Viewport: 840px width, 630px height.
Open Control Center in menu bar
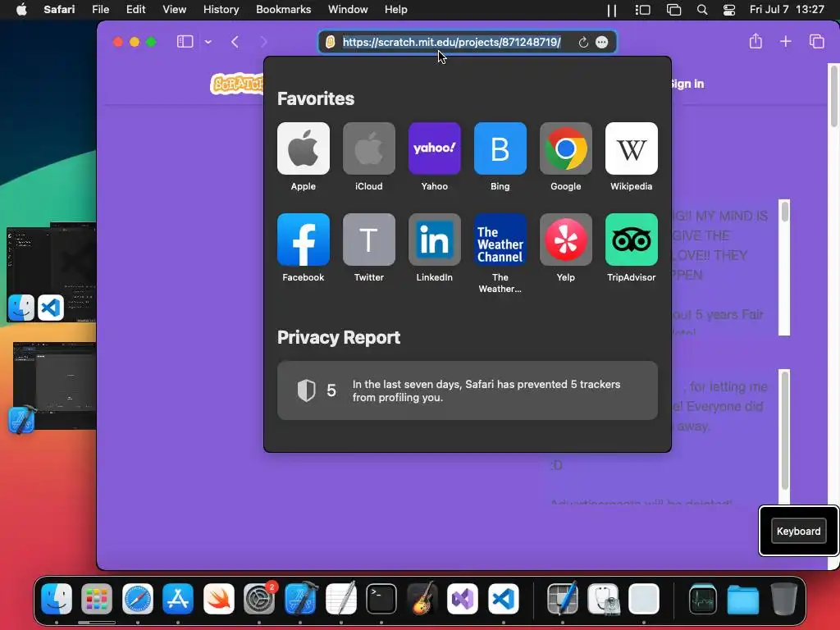point(728,10)
